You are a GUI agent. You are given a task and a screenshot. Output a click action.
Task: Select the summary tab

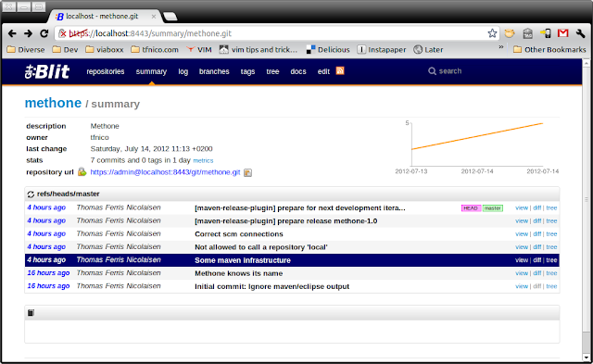pos(151,71)
